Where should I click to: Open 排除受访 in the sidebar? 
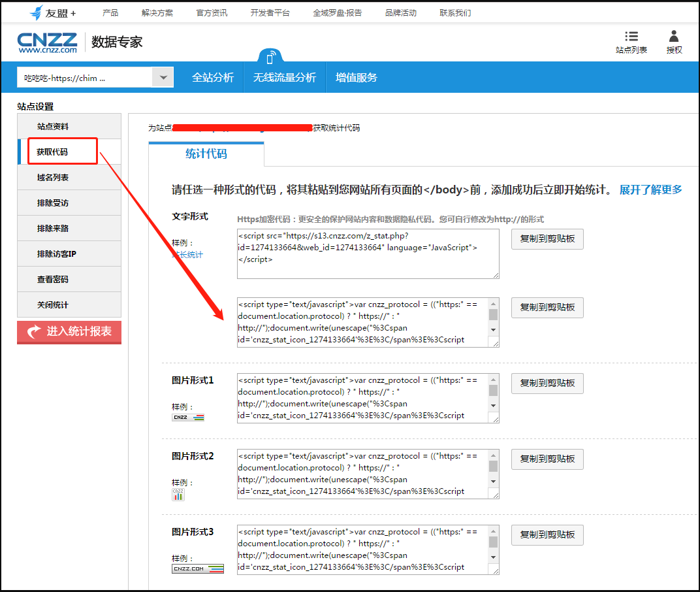coord(69,203)
